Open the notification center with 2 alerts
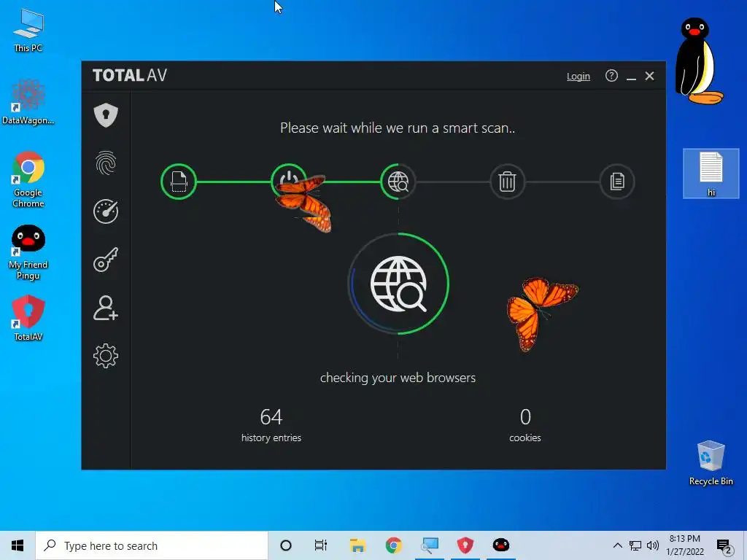Image resolution: width=747 pixels, height=560 pixels. (x=724, y=545)
